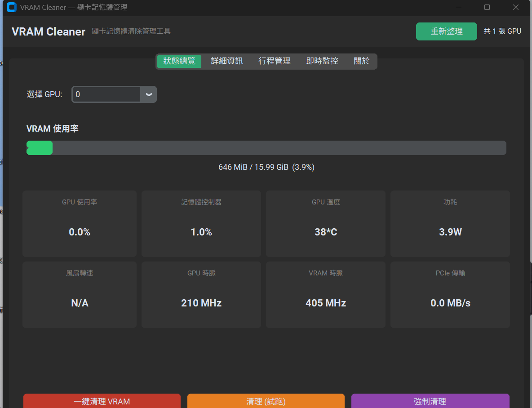Screen dimensions: 532x408
Task: Click the 風扇轉速 value N/A
Action: point(80,303)
